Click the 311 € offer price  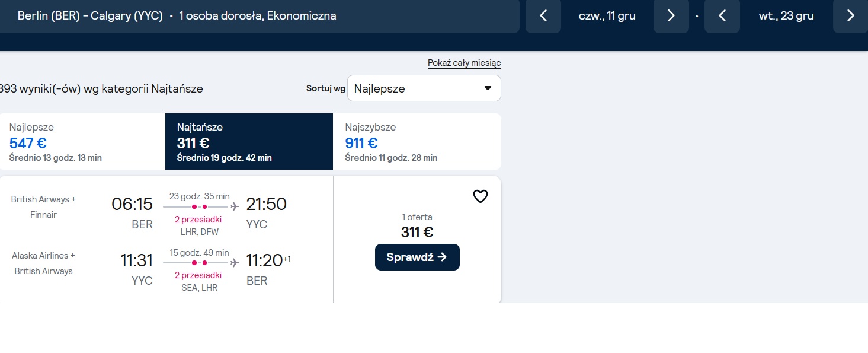pos(417,232)
